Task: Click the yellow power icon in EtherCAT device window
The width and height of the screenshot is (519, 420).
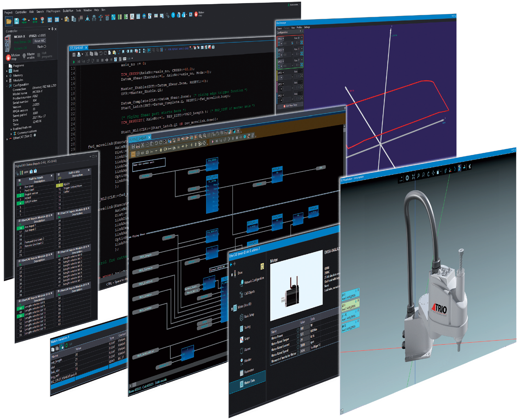Action: click(262, 266)
